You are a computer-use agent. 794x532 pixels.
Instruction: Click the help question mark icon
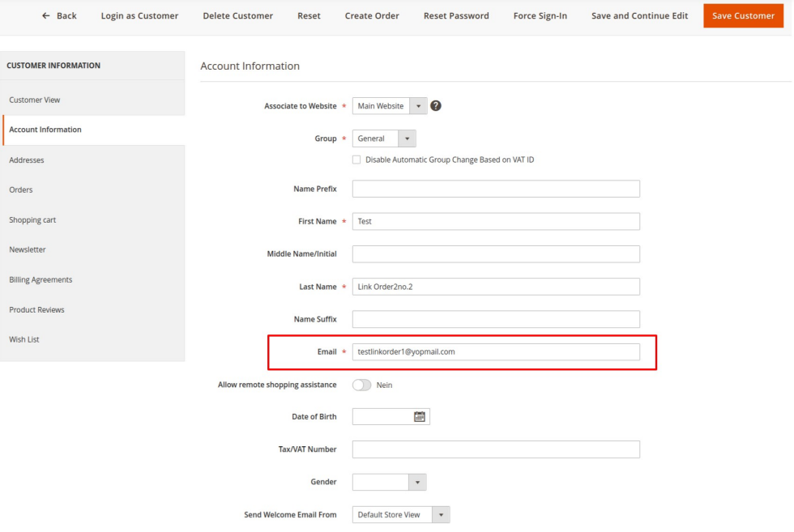[x=436, y=106]
